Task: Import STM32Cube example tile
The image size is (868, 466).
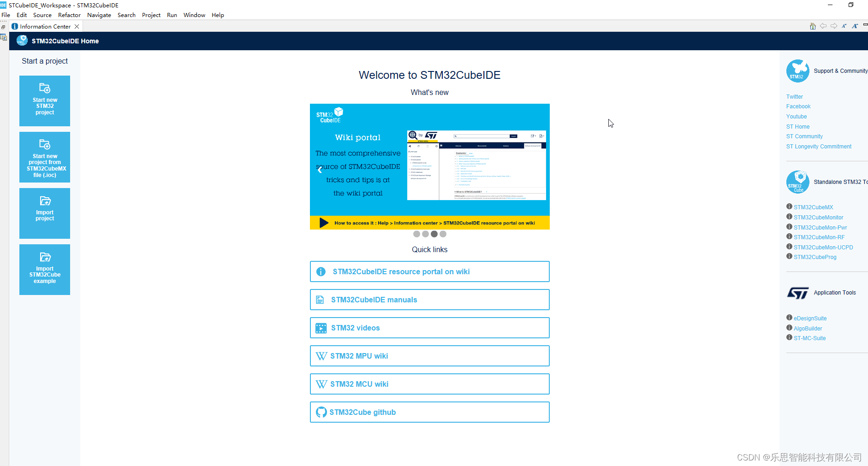Action: point(45,270)
